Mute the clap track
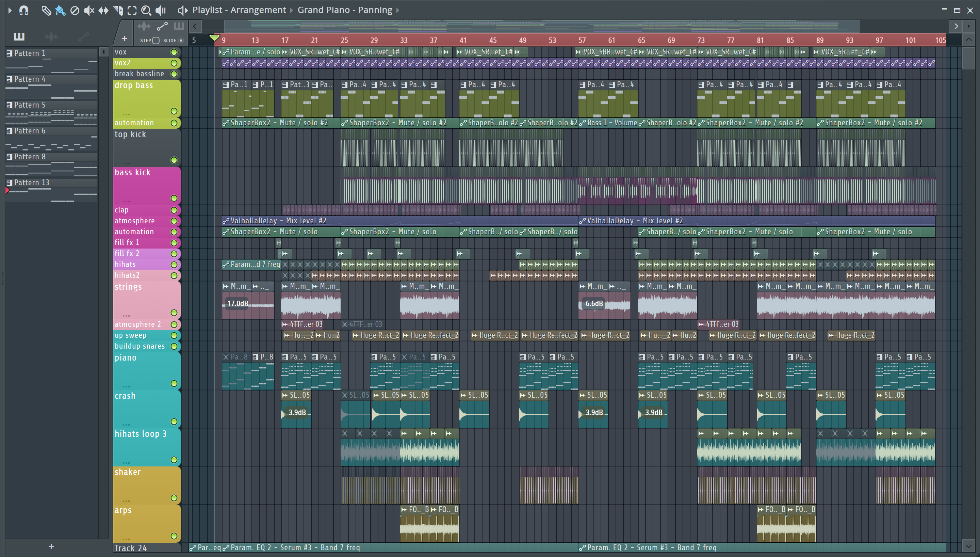The image size is (980, 557). pos(174,210)
